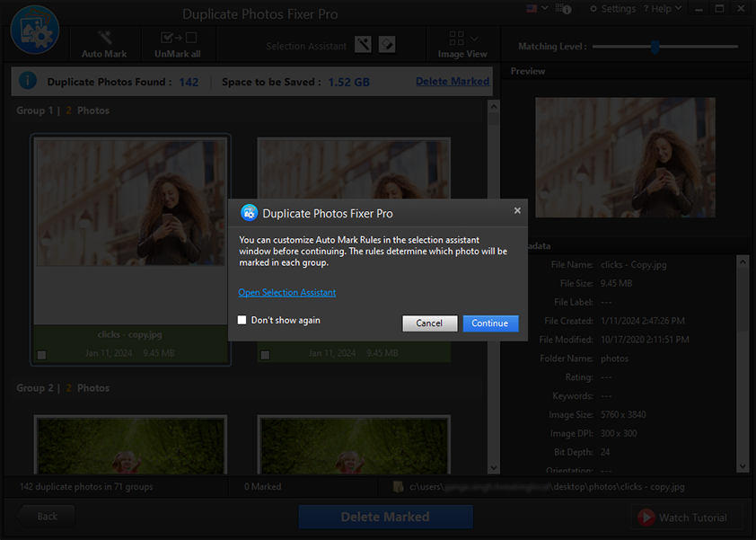Image resolution: width=756 pixels, height=540 pixels.
Task: Click UnMark all in the toolbar
Action: 178,44
